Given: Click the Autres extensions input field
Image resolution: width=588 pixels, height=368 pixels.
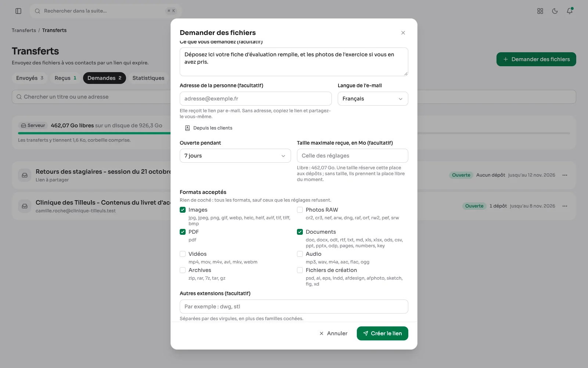Looking at the screenshot, I should pyautogui.click(x=294, y=307).
